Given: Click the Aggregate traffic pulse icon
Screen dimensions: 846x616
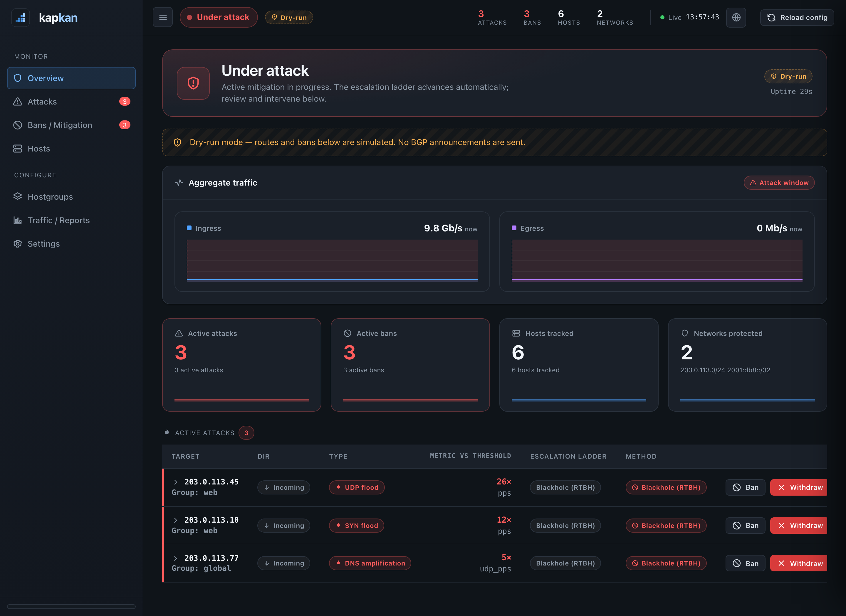Looking at the screenshot, I should 179,182.
